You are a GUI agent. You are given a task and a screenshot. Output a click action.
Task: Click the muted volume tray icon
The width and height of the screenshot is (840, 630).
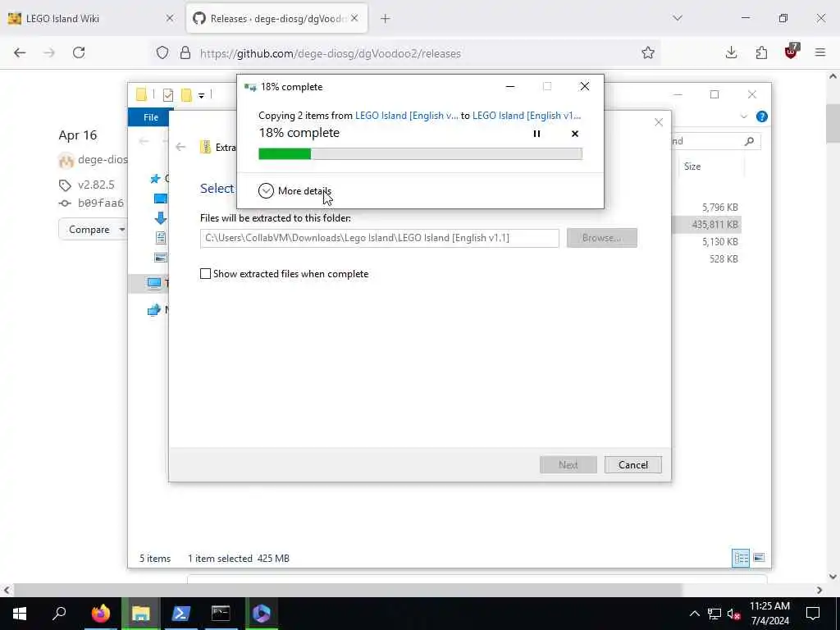tap(733, 614)
